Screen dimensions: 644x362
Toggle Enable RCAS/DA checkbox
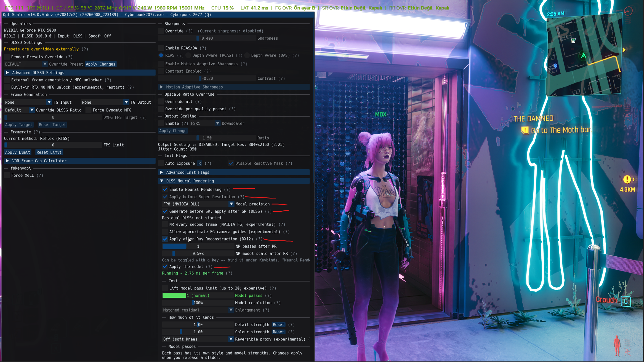pos(161,48)
